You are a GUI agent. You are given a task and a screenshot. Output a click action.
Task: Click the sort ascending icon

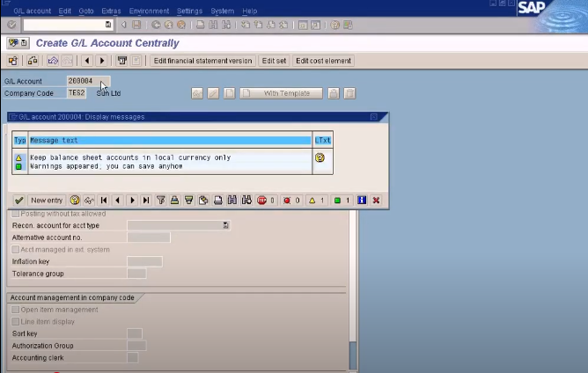click(175, 201)
